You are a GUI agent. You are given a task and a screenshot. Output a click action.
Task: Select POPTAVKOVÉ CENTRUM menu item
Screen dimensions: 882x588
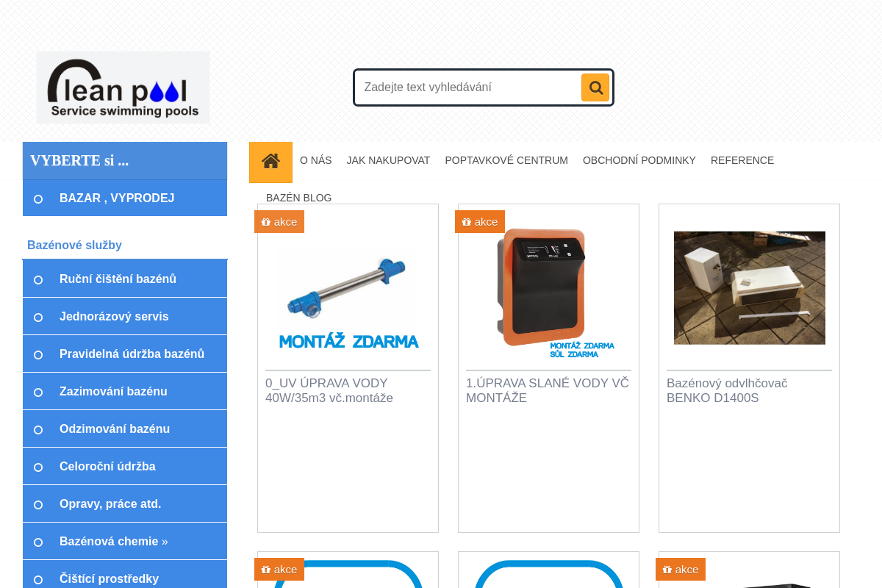(x=506, y=160)
